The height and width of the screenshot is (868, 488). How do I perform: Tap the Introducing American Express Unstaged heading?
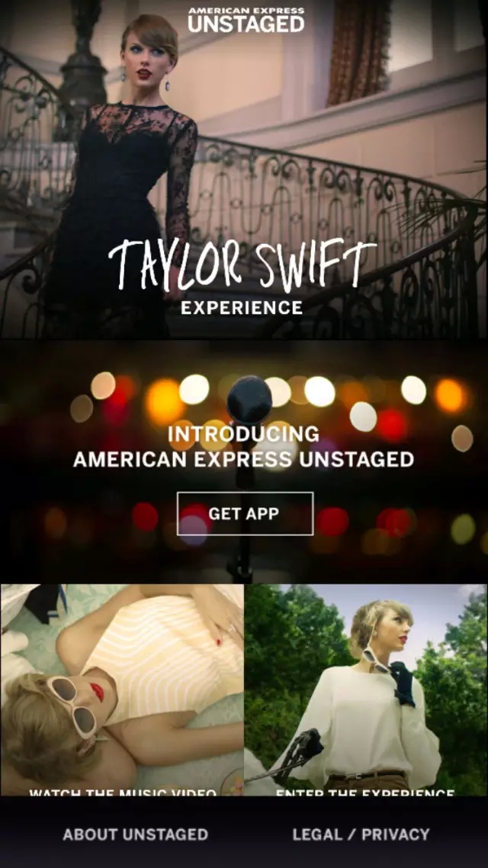243,446
